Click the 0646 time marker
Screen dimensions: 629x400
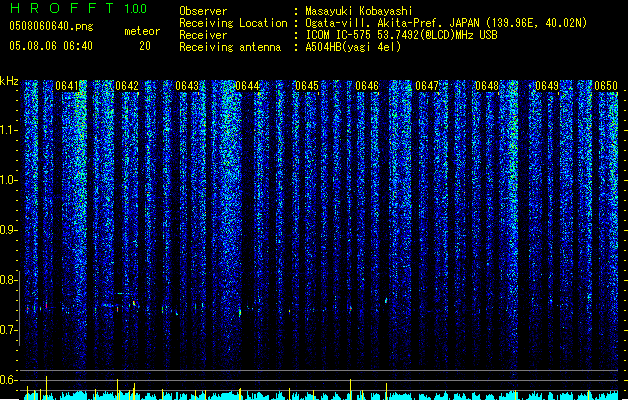pos(367,86)
